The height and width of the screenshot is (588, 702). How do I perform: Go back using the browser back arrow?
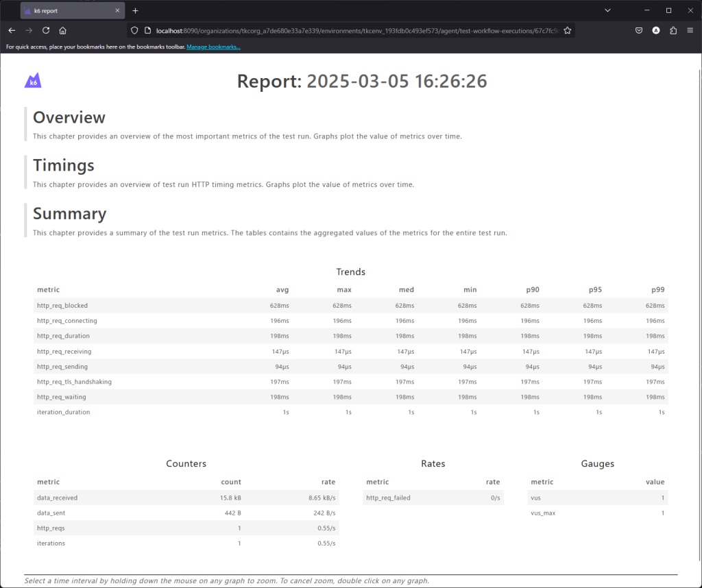tap(12, 30)
